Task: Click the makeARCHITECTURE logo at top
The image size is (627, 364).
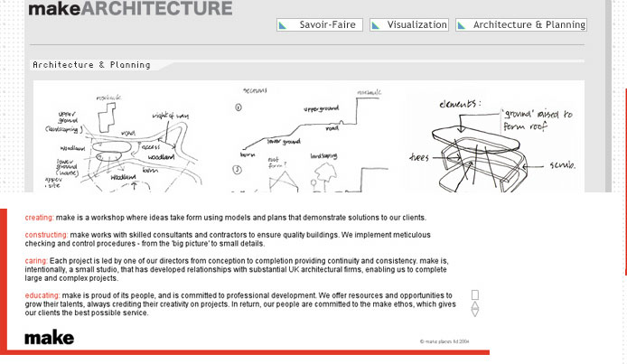Action: pyautogui.click(x=130, y=8)
